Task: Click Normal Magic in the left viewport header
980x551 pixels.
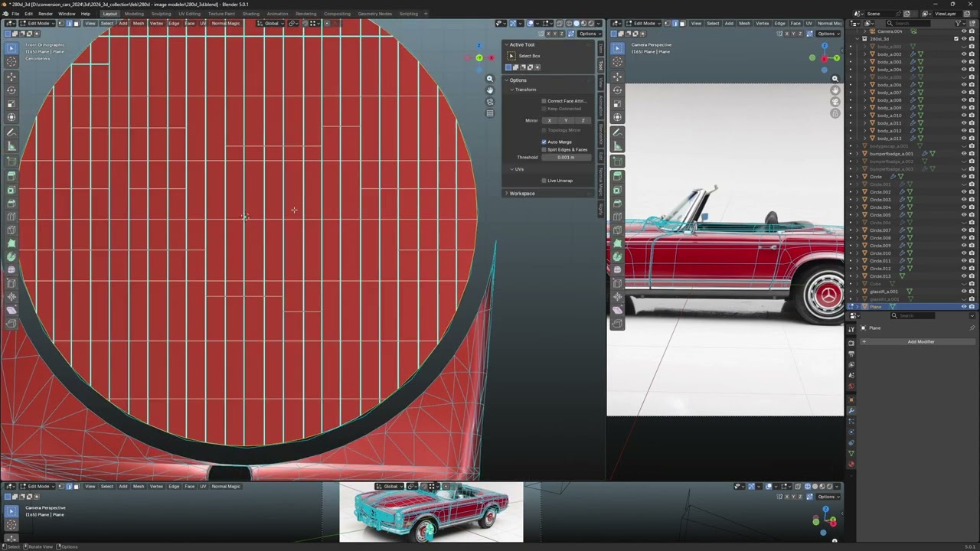Action: (226, 24)
